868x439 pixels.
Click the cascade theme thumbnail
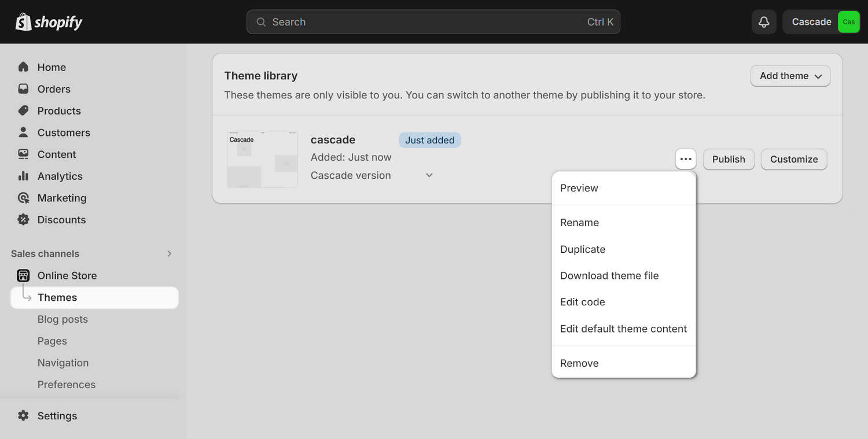pos(262,159)
